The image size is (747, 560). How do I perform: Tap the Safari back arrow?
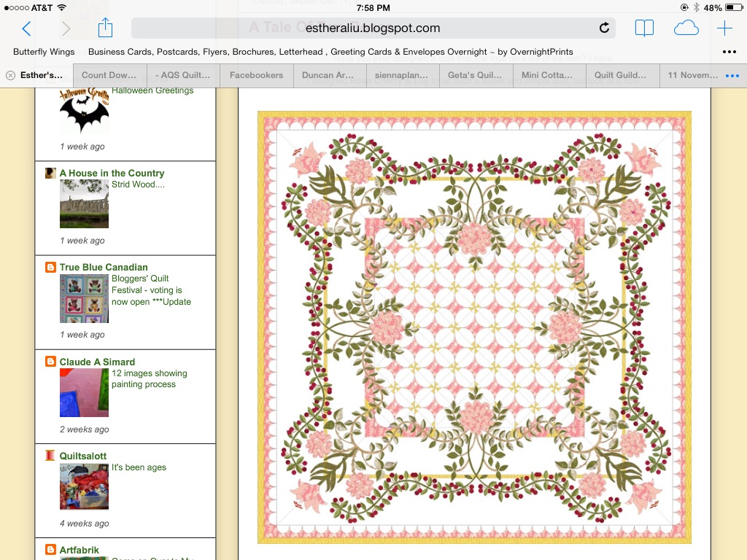(x=27, y=28)
